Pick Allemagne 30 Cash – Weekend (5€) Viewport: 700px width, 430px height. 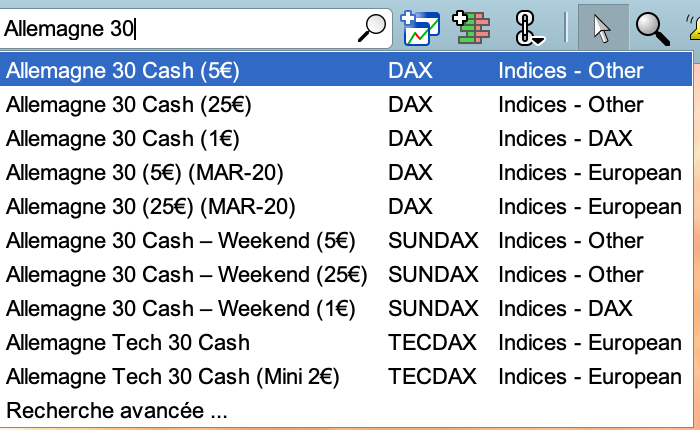coord(346,240)
